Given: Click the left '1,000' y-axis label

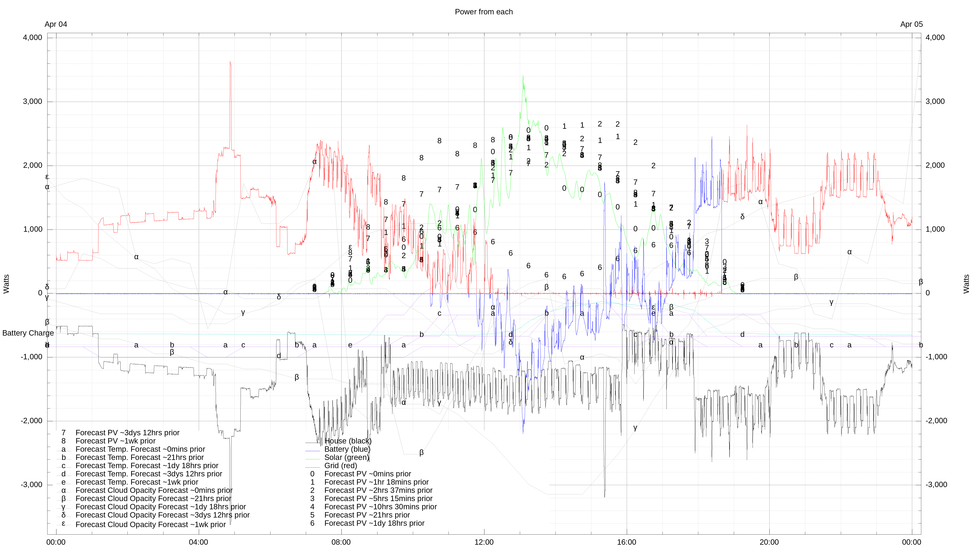Looking at the screenshot, I should pyautogui.click(x=33, y=229).
